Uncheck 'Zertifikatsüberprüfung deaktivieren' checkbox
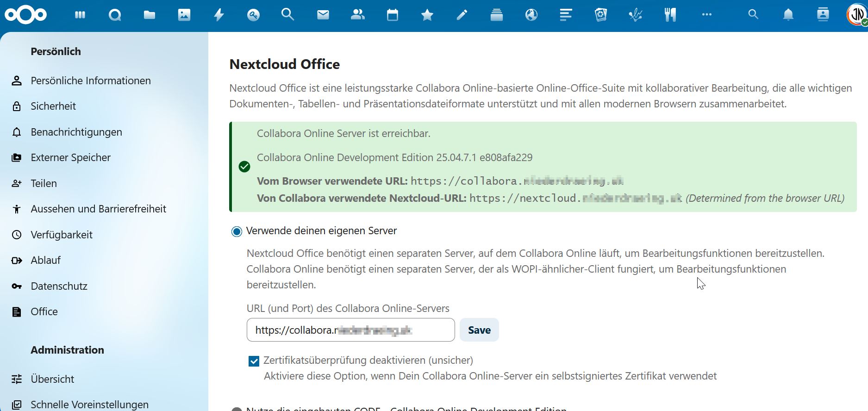The height and width of the screenshot is (411, 868). tap(254, 361)
